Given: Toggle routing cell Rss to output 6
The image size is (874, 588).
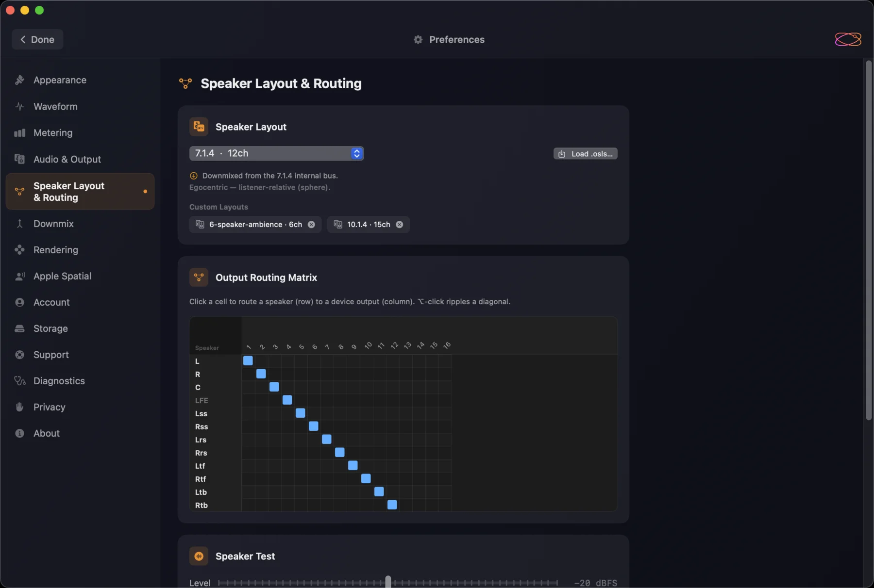Looking at the screenshot, I should click(314, 426).
